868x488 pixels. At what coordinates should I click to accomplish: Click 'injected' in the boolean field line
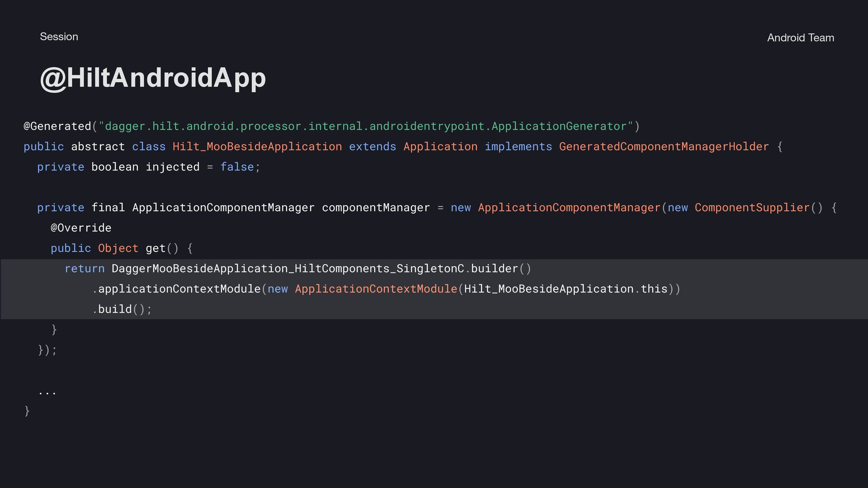point(172,167)
